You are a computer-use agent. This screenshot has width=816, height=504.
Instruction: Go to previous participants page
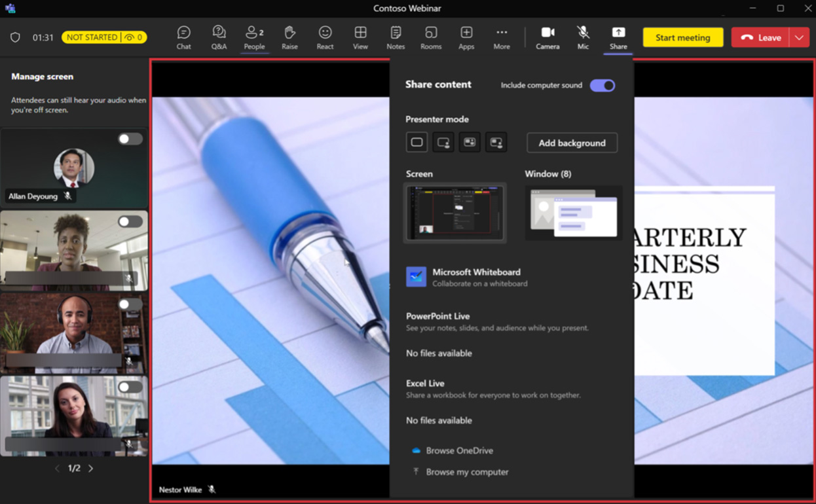(57, 469)
